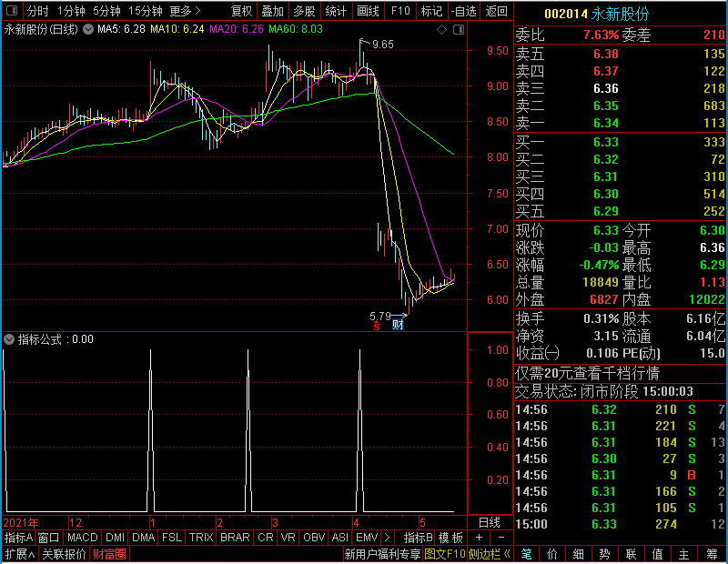The height and width of the screenshot is (564, 728).
Task: Switch to the 值 value tab
Action: coord(657,554)
